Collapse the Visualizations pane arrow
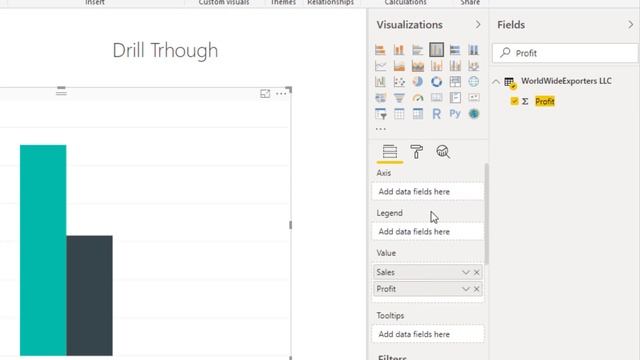The image size is (640, 360). 478,25
